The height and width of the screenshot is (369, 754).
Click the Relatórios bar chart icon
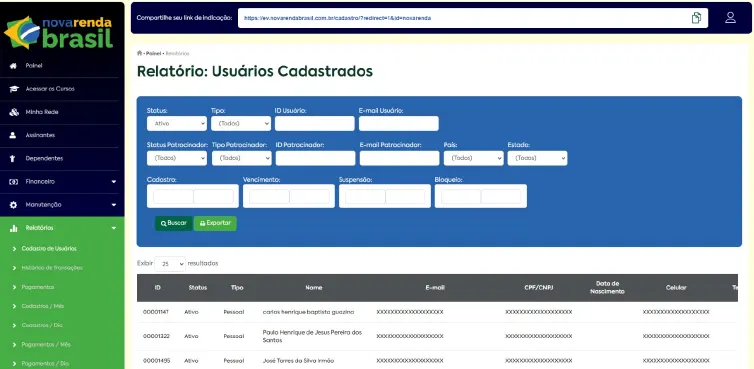[x=13, y=228]
